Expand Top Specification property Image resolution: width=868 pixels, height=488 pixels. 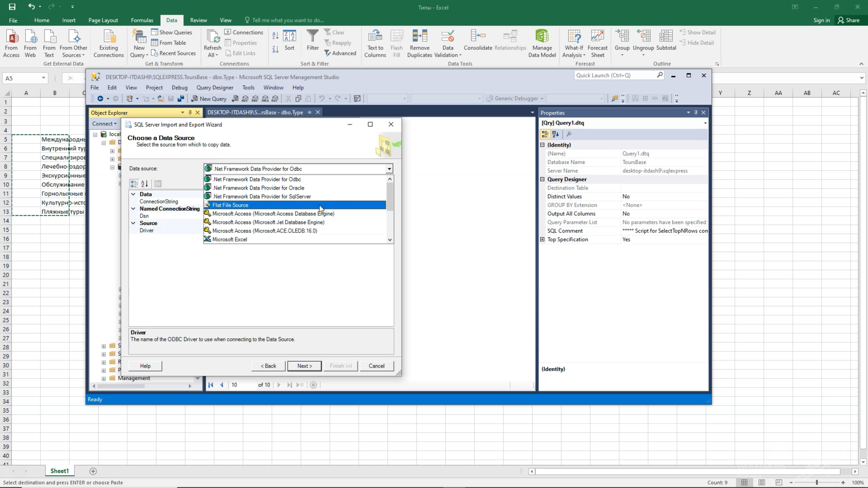pos(542,240)
